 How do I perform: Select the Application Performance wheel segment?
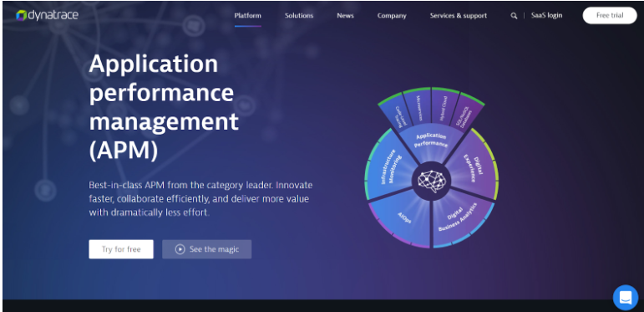tap(431, 141)
